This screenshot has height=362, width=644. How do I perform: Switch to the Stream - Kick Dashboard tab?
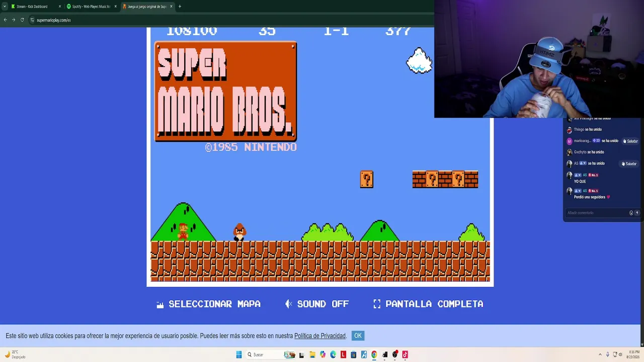pos(35,7)
